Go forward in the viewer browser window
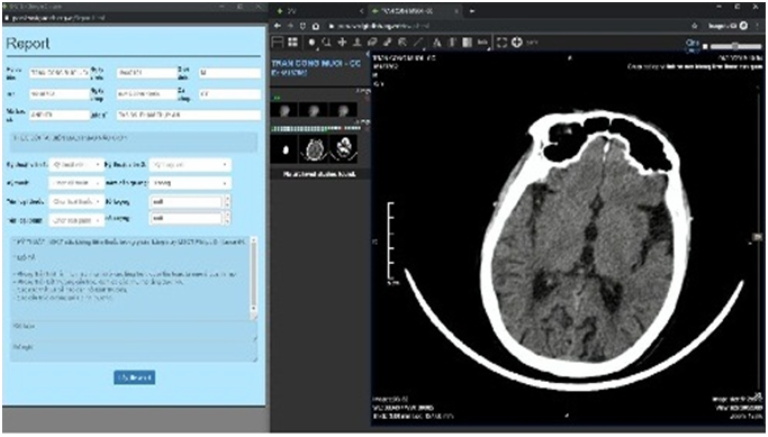Viewport: 768px width, 437px height. point(290,26)
